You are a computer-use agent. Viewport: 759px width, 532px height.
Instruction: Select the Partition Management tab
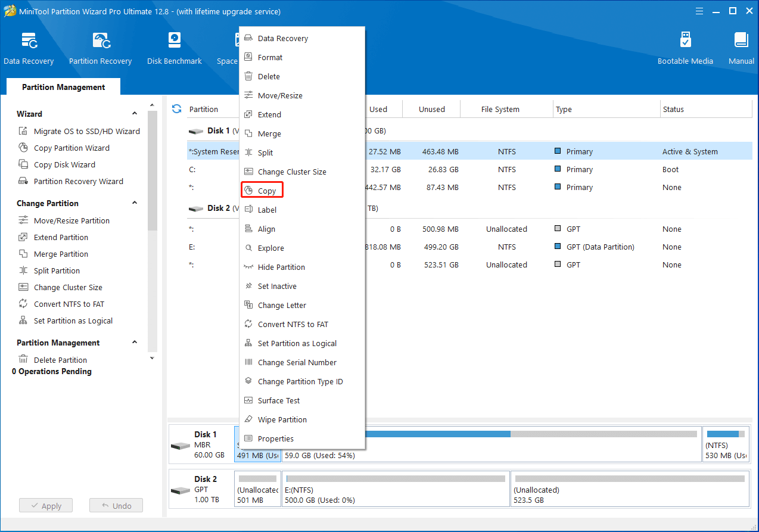(63, 87)
